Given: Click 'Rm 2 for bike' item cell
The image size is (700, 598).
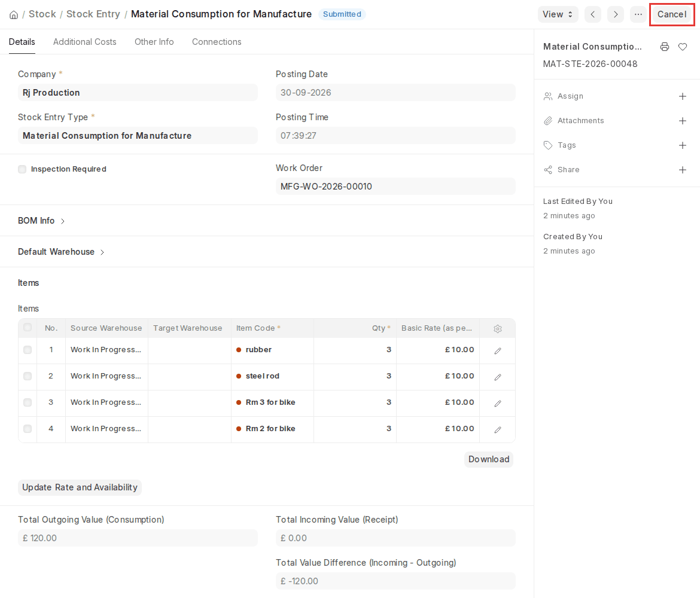Looking at the screenshot, I should 272,429.
